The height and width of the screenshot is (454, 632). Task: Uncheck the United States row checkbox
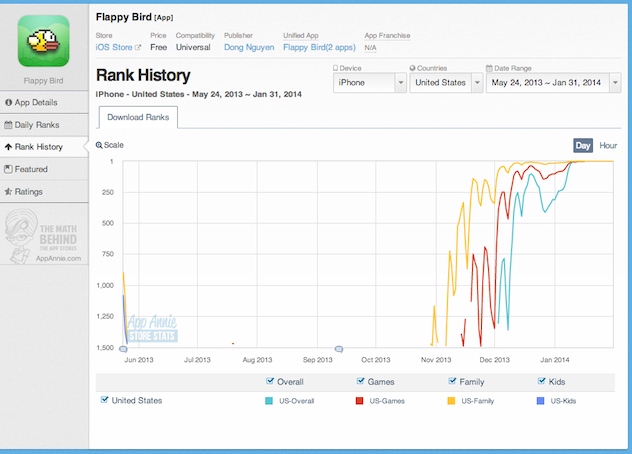click(x=104, y=400)
